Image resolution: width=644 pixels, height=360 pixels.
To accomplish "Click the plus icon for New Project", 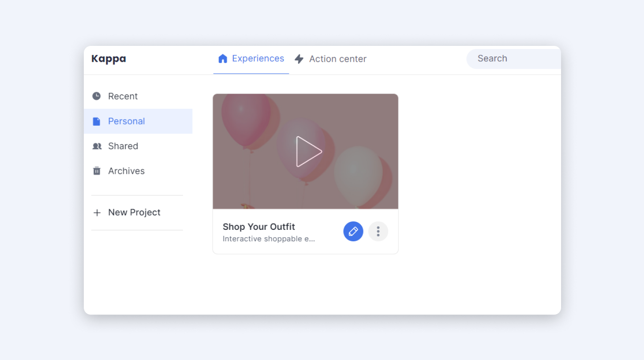I will coord(97,213).
